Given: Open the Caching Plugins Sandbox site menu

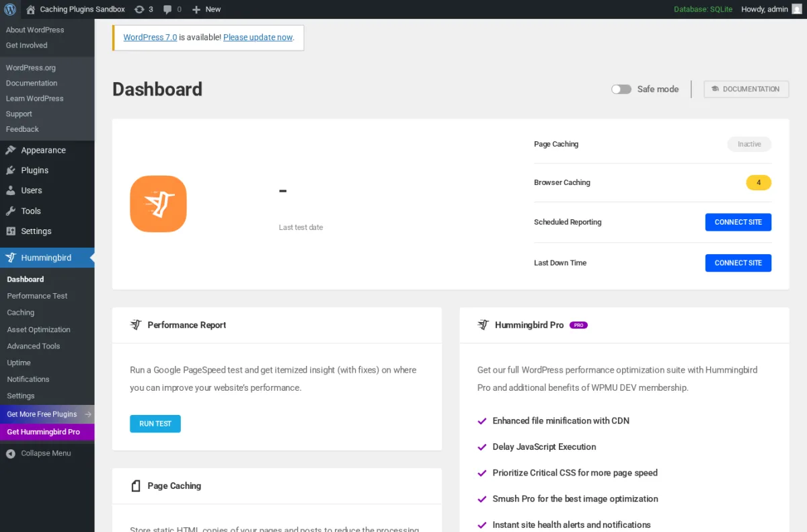Looking at the screenshot, I should tap(75, 9).
